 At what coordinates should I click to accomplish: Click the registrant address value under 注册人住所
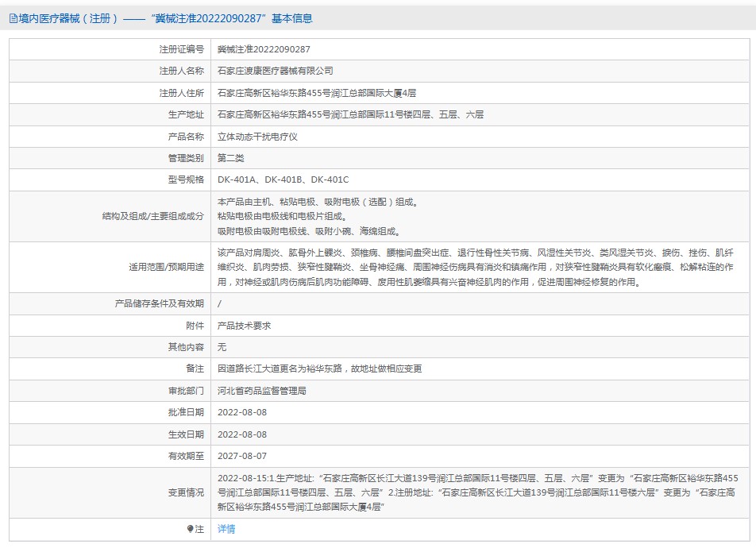point(316,93)
